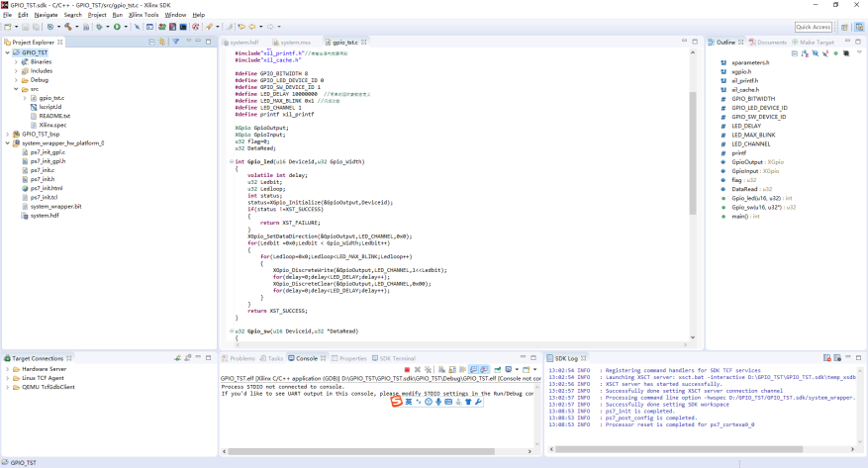This screenshot has width=868, height=468.
Task: Expand Hardware Server in Target Connections
Action: tap(7, 369)
